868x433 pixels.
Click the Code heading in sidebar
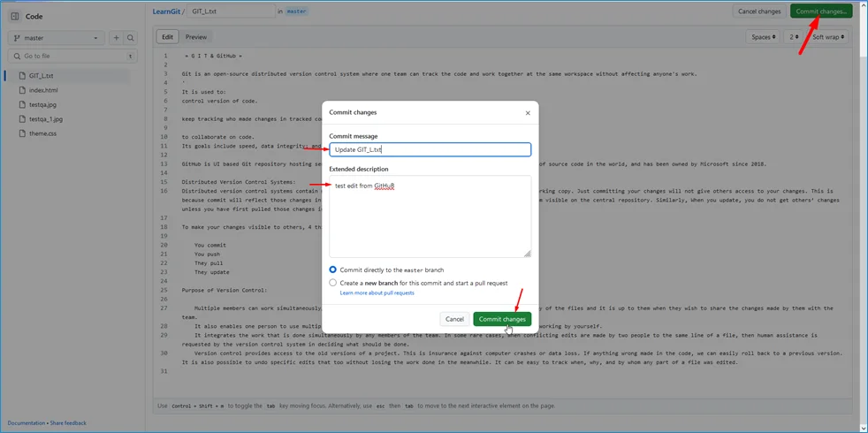[34, 17]
